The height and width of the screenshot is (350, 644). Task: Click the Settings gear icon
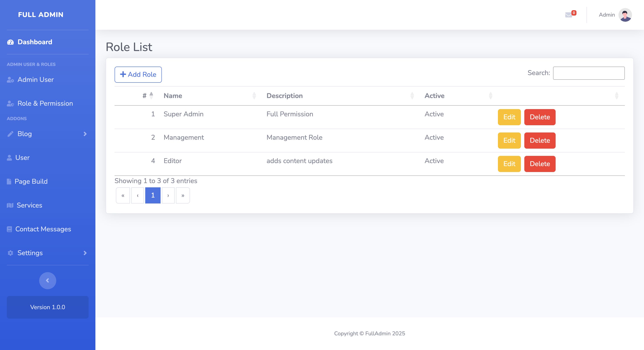(x=10, y=253)
